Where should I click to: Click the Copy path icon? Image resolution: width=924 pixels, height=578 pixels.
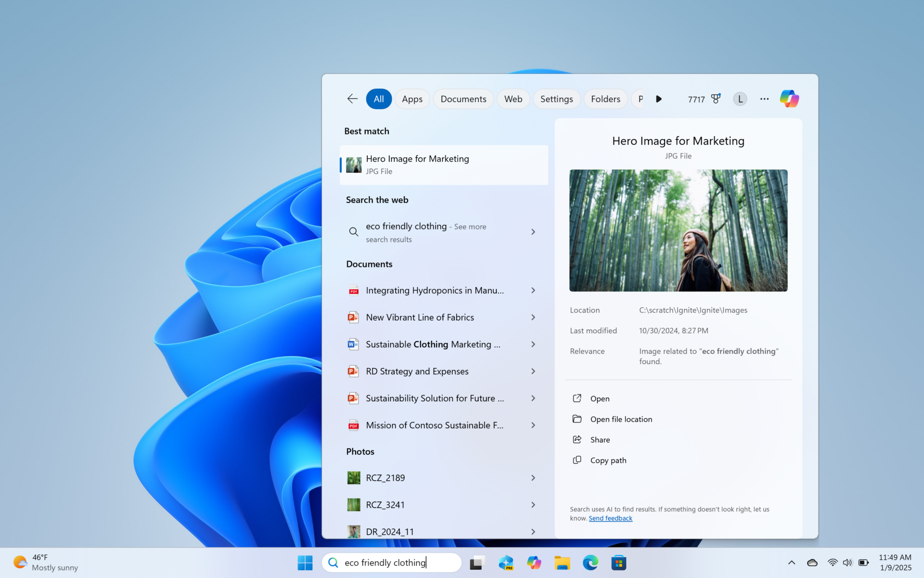[x=577, y=460]
